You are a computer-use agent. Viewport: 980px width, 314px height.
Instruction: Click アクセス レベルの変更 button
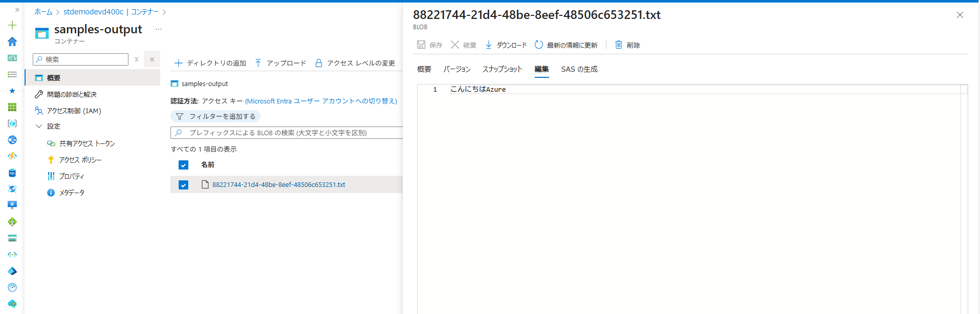(355, 63)
